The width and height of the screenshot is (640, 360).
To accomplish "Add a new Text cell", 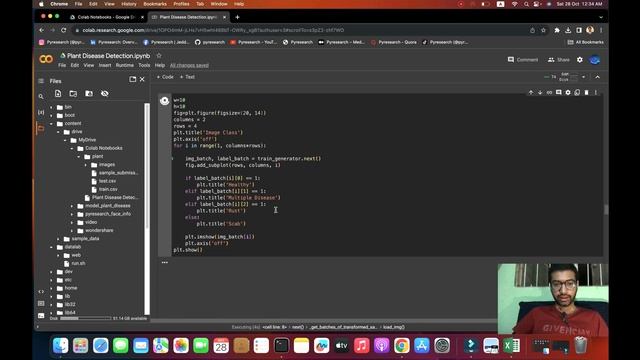I will [x=187, y=77].
